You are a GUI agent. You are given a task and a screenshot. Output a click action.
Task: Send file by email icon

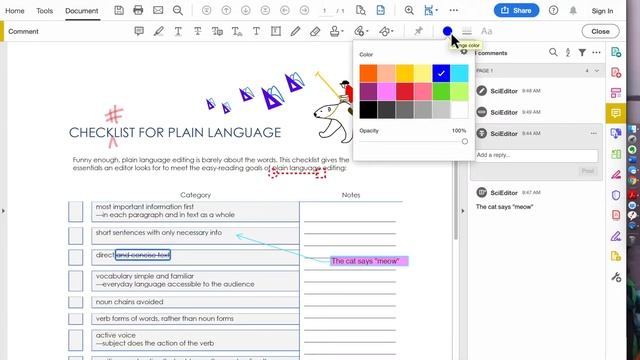tap(158, 11)
